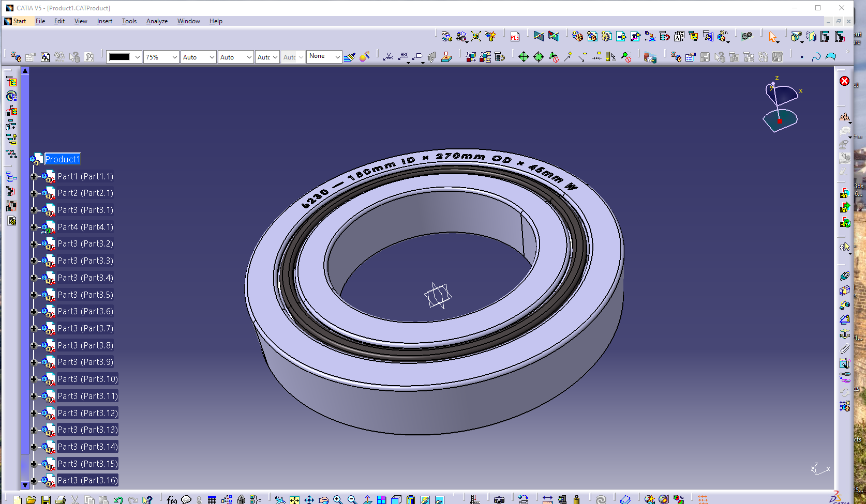Screen dimensions: 866x504
Task: Click the Manipulation four-arrow icon
Action: (524, 57)
